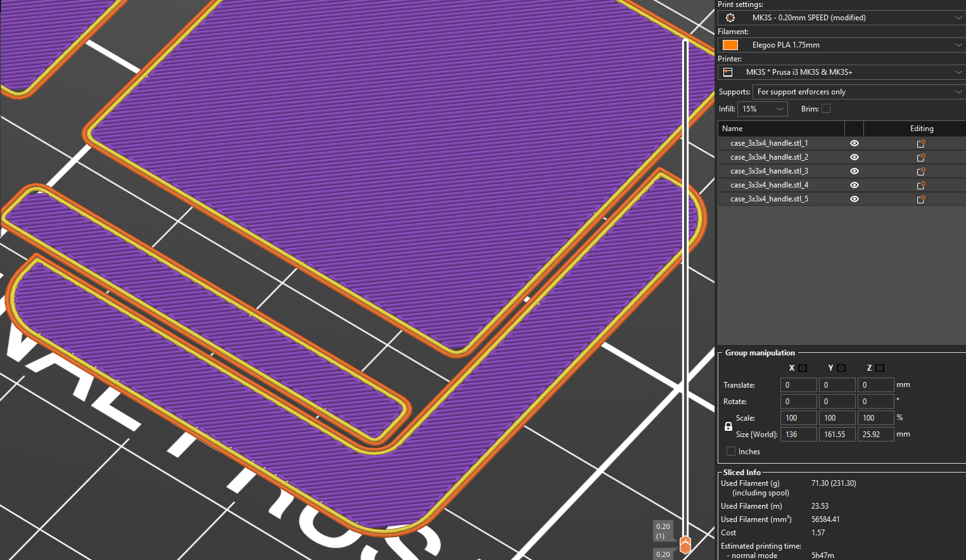Click the print settings gear icon

(x=730, y=18)
